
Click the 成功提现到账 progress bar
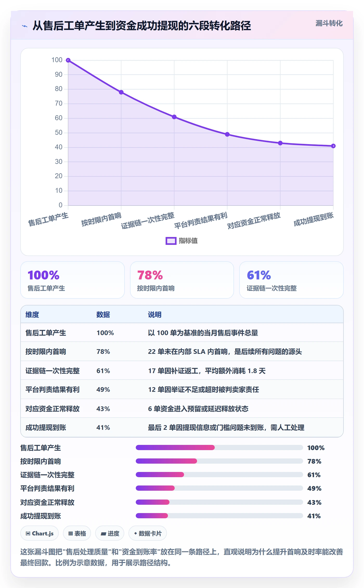point(219,516)
